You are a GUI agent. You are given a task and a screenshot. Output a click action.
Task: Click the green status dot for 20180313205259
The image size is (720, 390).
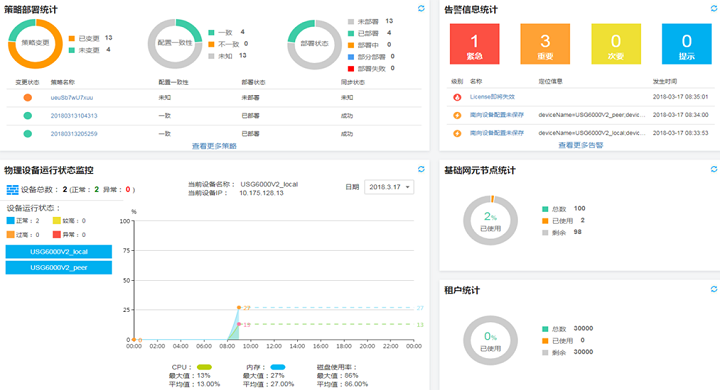tap(28, 134)
